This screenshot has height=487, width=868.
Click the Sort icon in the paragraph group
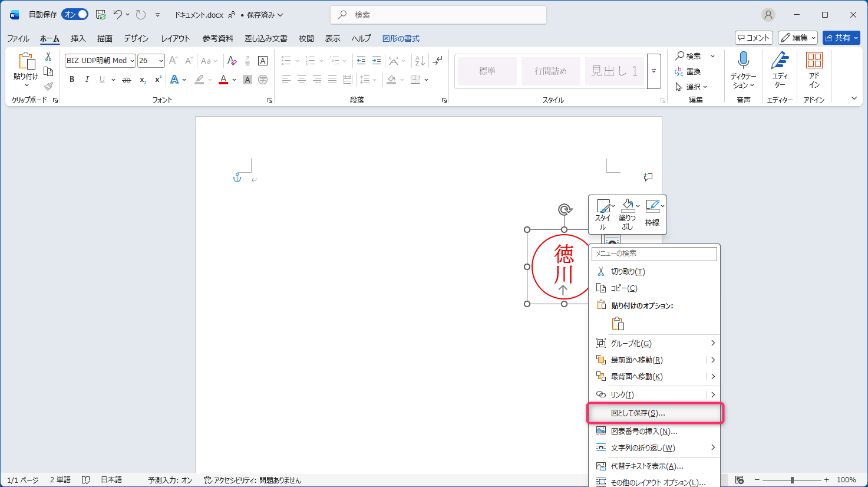pos(420,61)
